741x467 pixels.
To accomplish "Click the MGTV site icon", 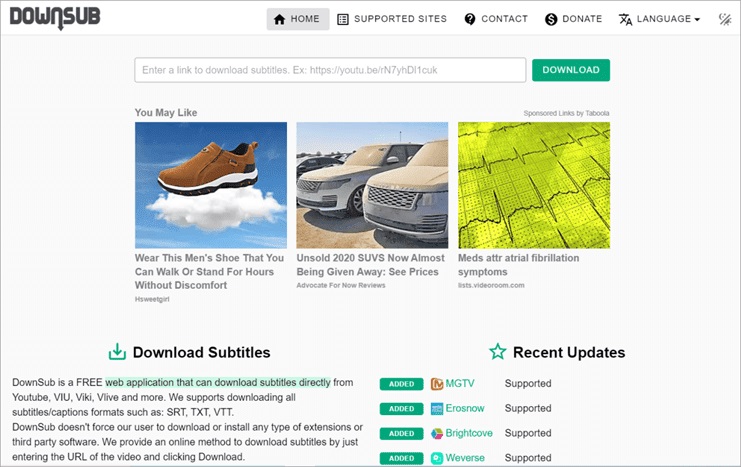I will 437,384.
